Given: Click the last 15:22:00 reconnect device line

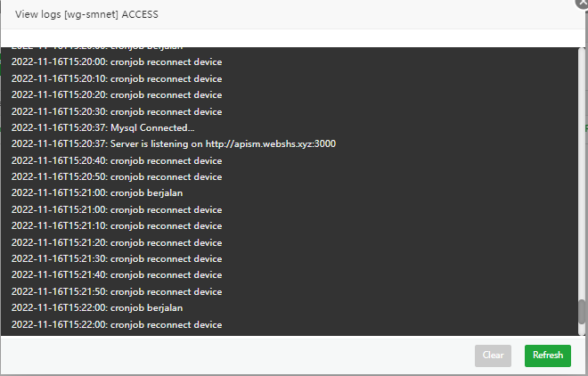Looking at the screenshot, I should pos(116,324).
